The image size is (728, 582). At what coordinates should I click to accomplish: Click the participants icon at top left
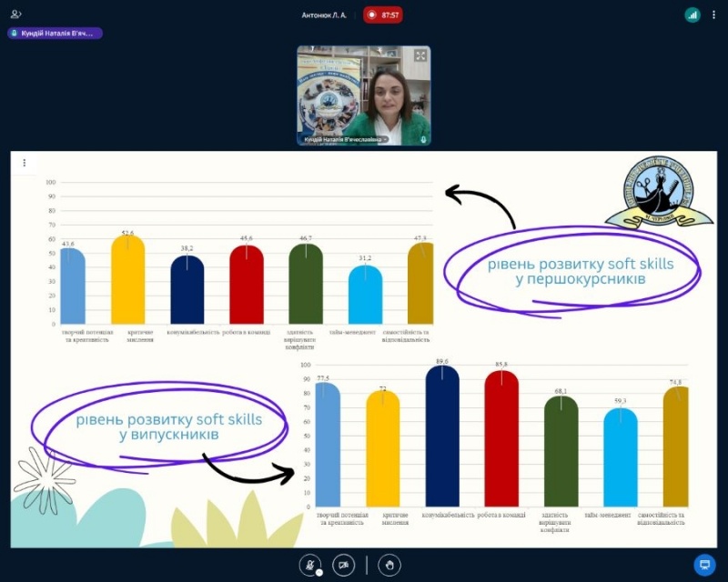15,15
